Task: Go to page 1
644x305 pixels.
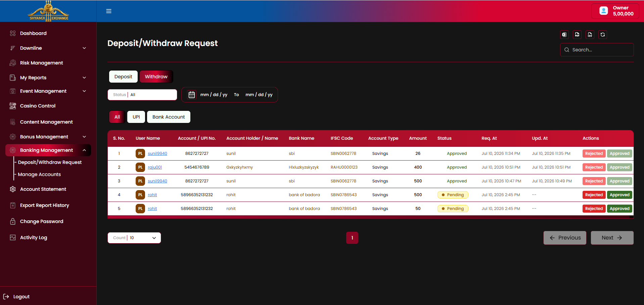Action: (352, 238)
